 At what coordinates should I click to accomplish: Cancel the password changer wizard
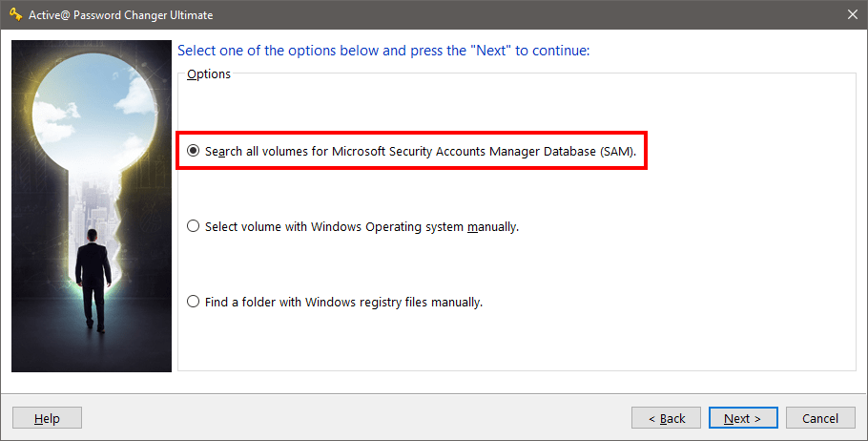(x=820, y=418)
